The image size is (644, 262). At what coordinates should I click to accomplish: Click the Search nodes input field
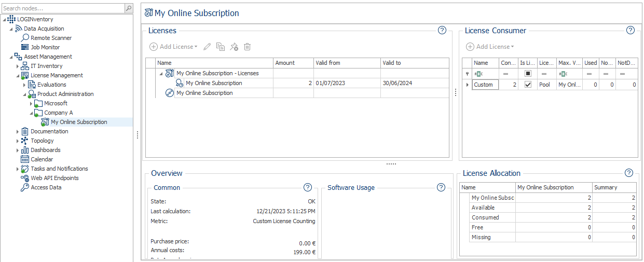63,8
